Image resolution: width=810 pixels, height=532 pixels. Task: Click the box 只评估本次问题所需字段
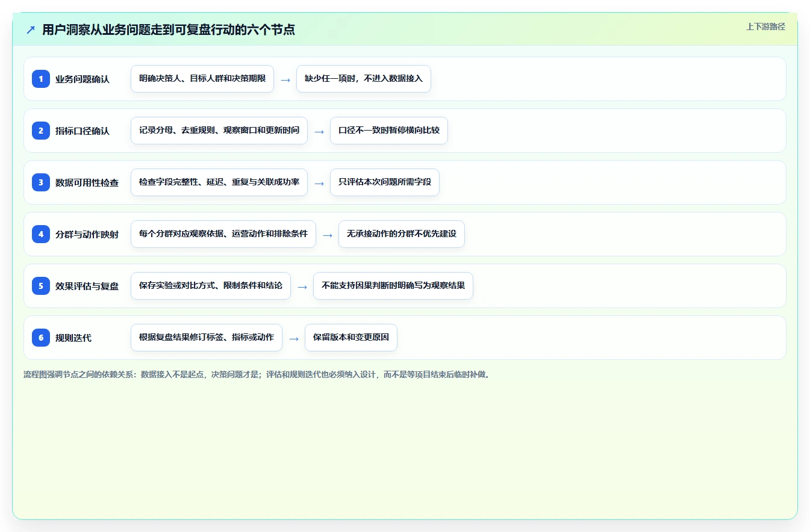pyautogui.click(x=385, y=182)
